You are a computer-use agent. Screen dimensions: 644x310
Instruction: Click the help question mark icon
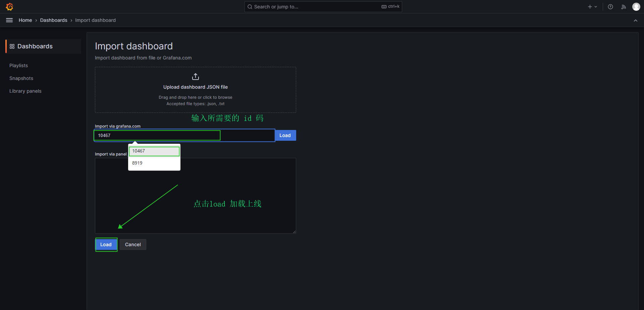tap(610, 7)
